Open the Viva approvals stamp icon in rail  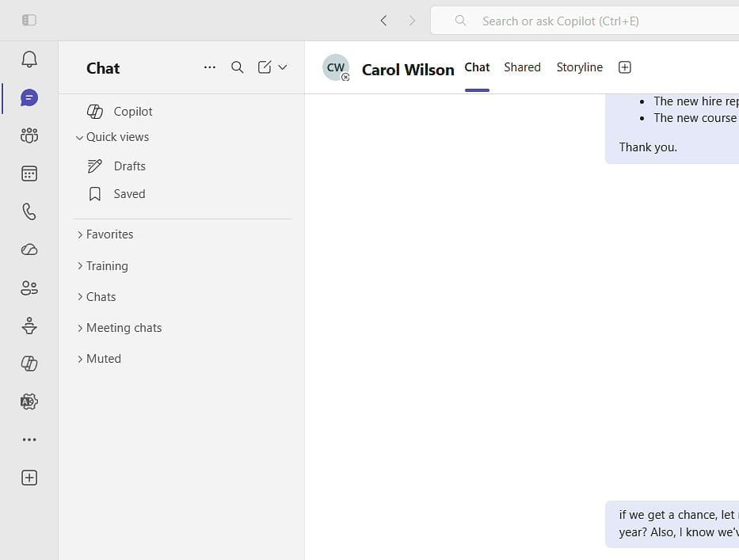tap(29, 326)
